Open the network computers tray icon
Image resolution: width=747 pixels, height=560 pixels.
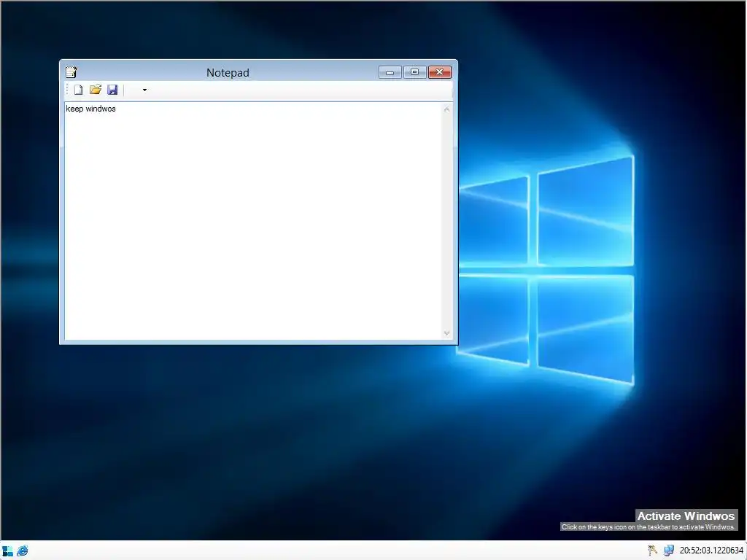(669, 551)
